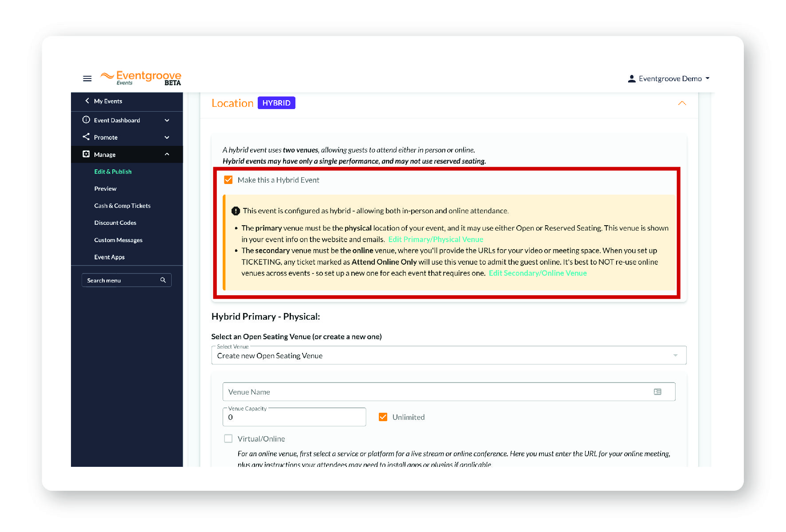This screenshot has width=786, height=532.
Task: Collapse the Location section chevron
Action: click(x=682, y=103)
